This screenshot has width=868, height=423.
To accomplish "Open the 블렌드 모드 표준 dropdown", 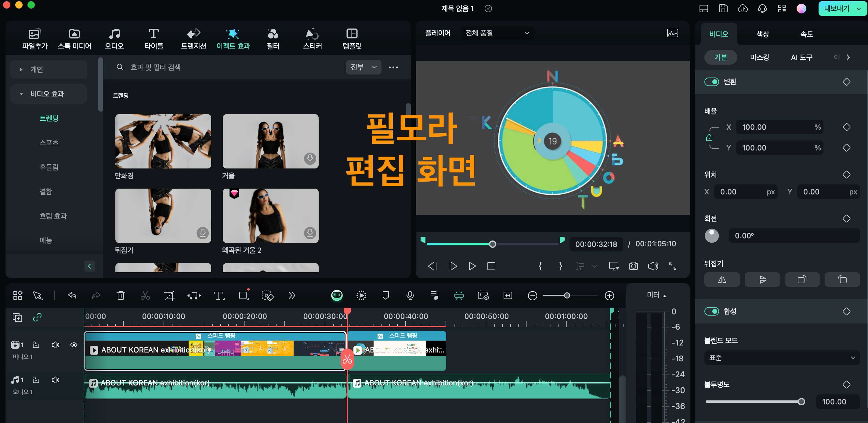I will 782,358.
